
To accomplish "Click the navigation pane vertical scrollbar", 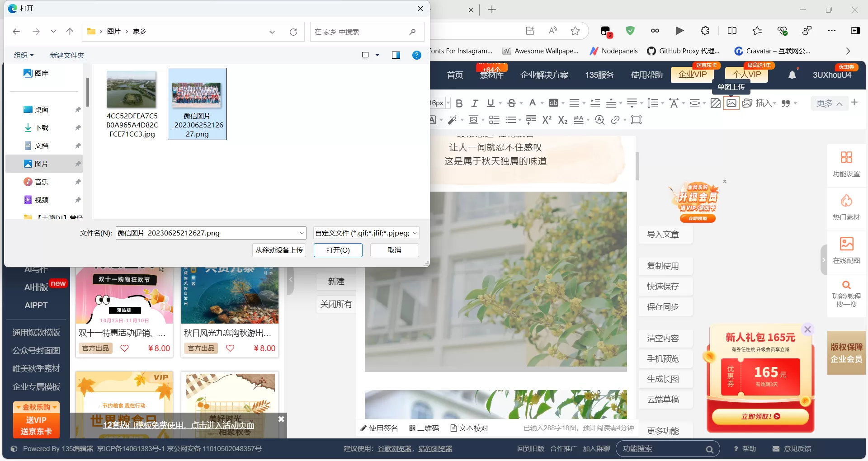I will 87,92.
